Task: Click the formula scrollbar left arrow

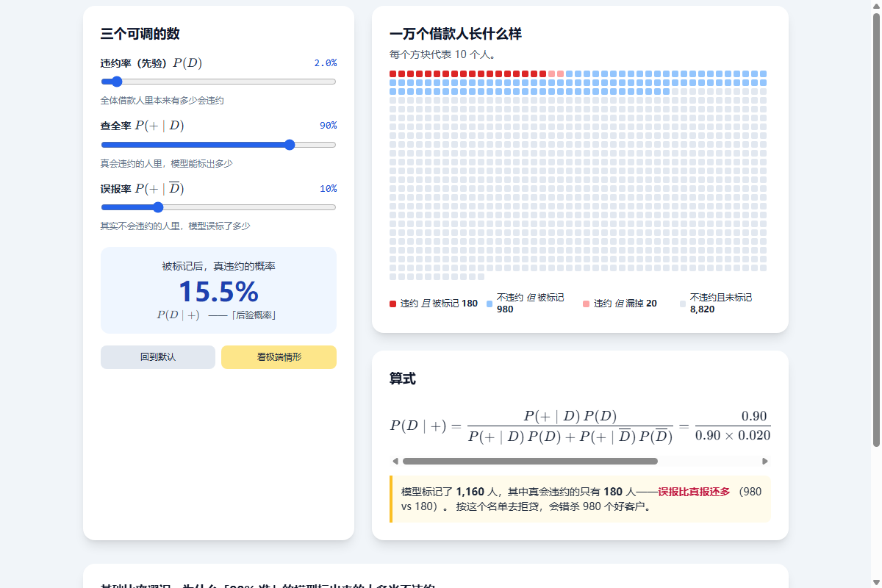Action: coord(395,462)
